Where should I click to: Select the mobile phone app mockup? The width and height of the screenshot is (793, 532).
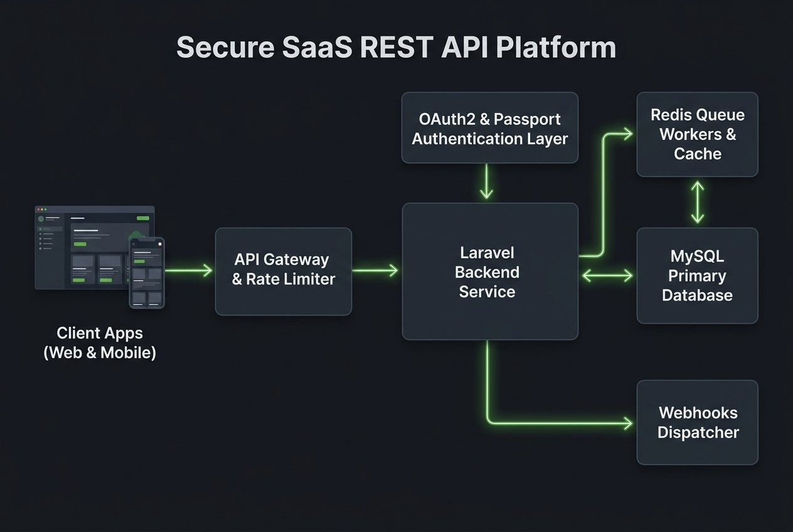[147, 273]
